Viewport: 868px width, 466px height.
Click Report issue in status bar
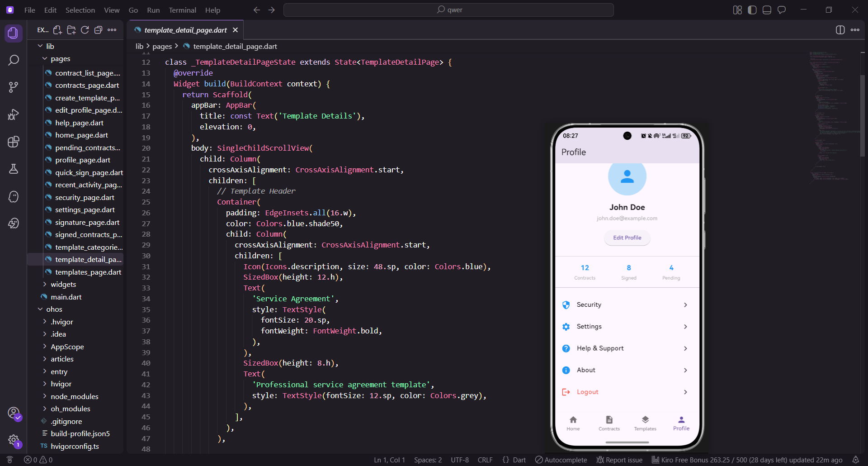pyautogui.click(x=619, y=460)
